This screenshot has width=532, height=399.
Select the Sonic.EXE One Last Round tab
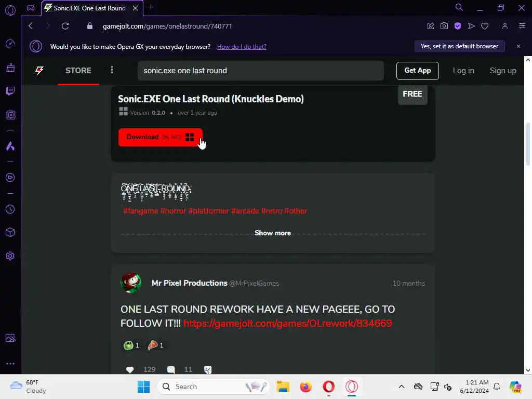[x=89, y=8]
